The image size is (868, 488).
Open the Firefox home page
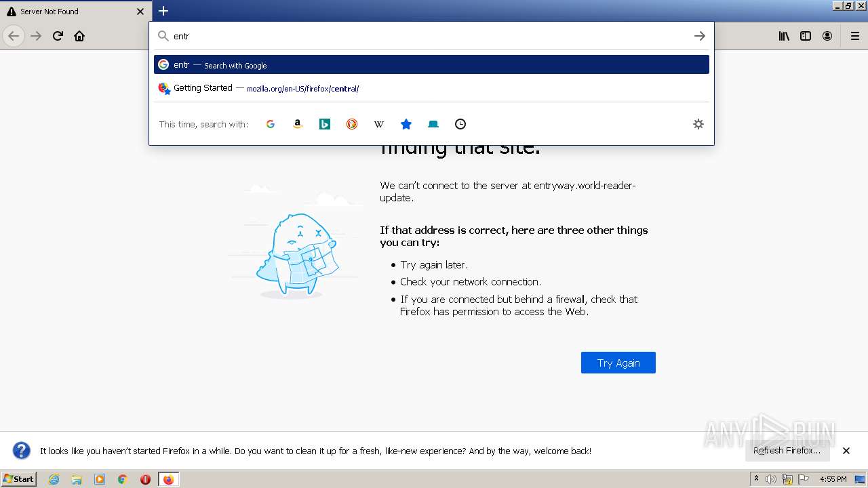point(79,36)
